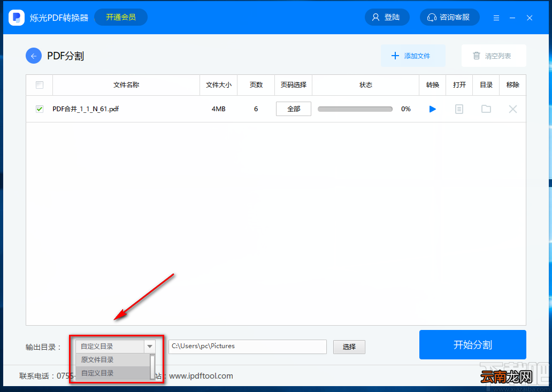Image resolution: width=552 pixels, height=392 pixels.
Task: Open the converted file via document icon
Action: (x=459, y=109)
